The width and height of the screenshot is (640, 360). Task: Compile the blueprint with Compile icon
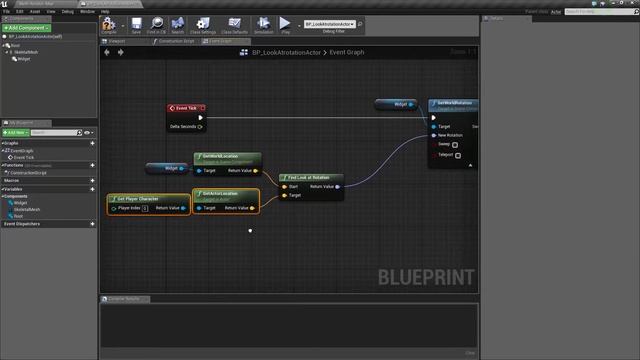pyautogui.click(x=109, y=25)
